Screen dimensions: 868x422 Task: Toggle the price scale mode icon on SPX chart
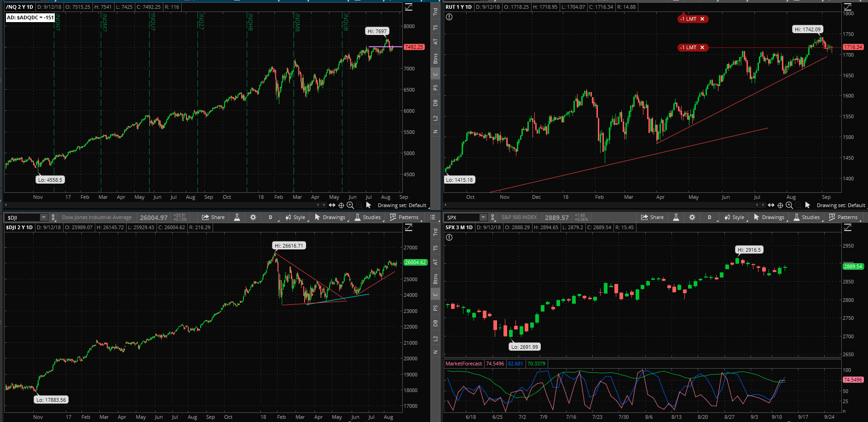point(848,227)
